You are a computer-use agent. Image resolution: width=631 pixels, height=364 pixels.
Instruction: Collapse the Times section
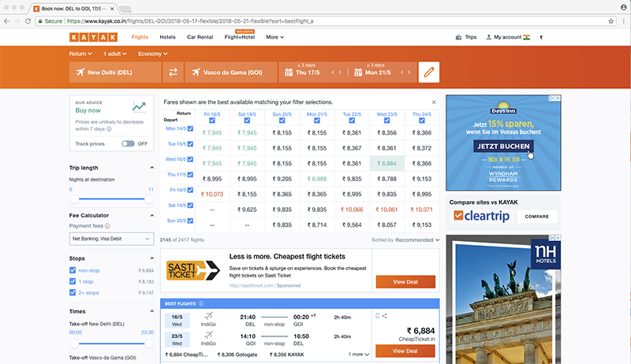(x=151, y=311)
